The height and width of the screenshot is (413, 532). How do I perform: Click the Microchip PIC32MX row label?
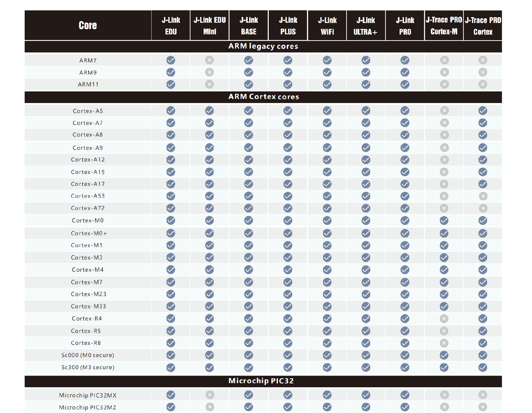(88, 395)
